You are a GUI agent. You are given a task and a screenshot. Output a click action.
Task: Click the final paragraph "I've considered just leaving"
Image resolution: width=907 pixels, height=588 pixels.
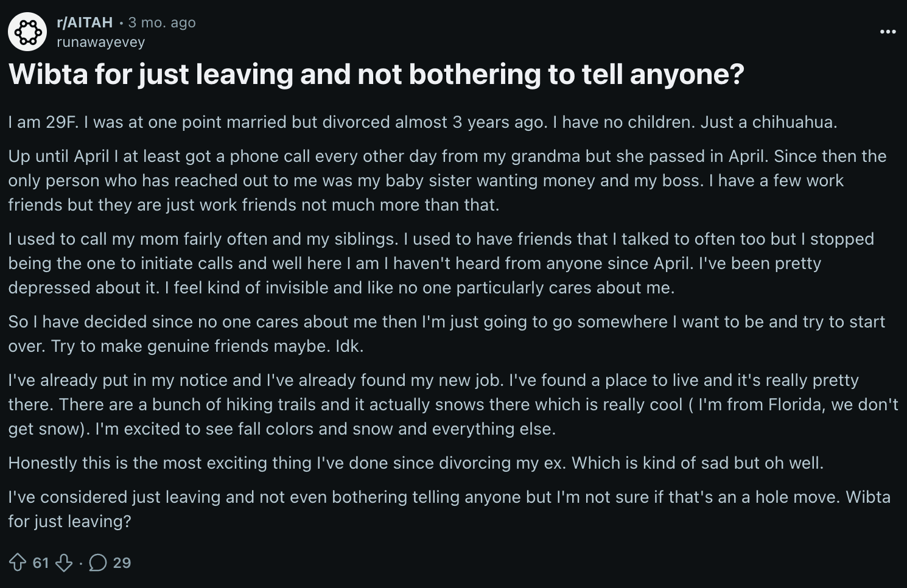coord(449,509)
